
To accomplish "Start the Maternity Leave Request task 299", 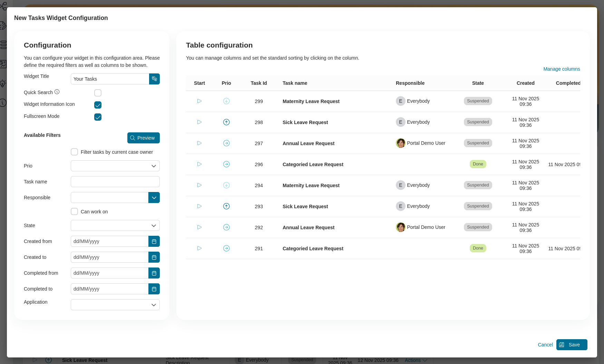I will [x=199, y=101].
